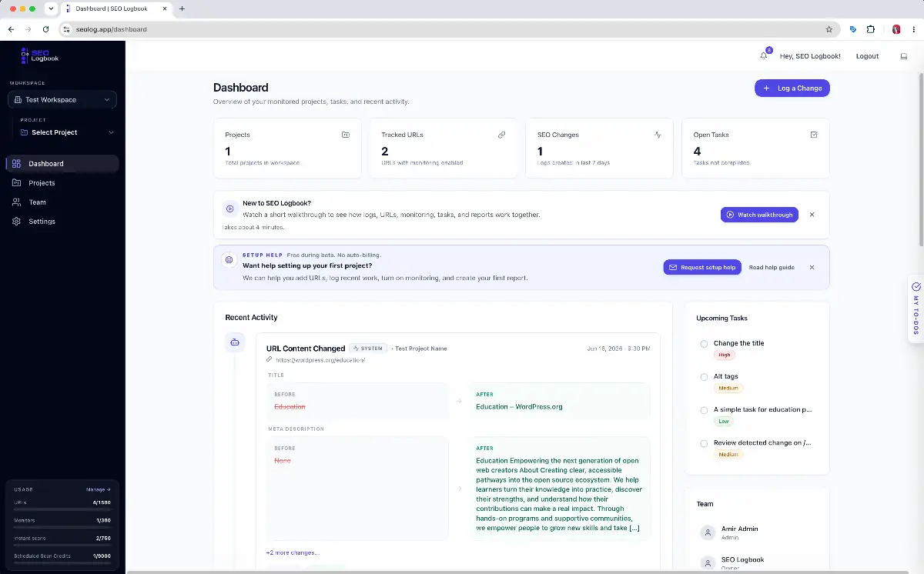
Task: Click the SYSTEM badge in activity entry
Action: tap(367, 349)
